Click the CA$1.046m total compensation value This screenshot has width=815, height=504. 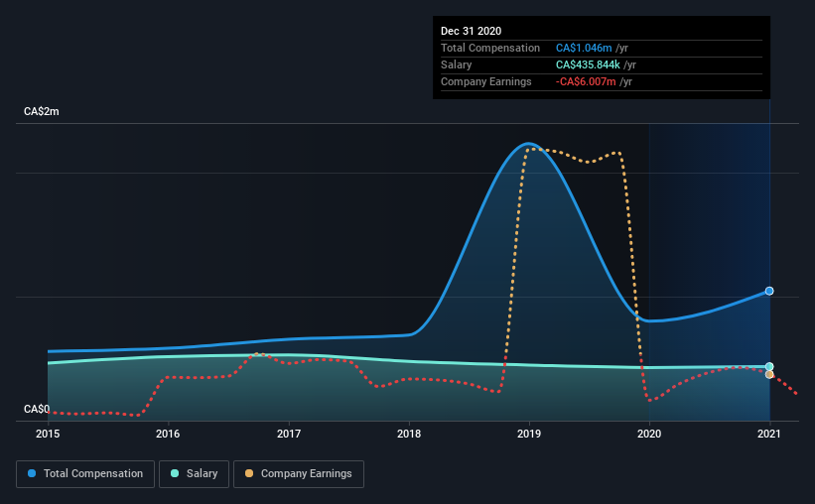tap(584, 48)
